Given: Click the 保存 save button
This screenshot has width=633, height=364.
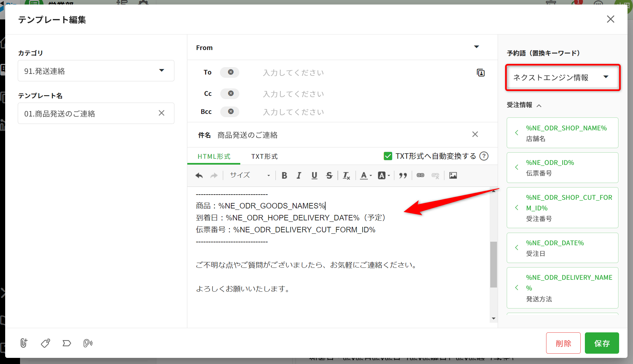Looking at the screenshot, I should [x=602, y=343].
